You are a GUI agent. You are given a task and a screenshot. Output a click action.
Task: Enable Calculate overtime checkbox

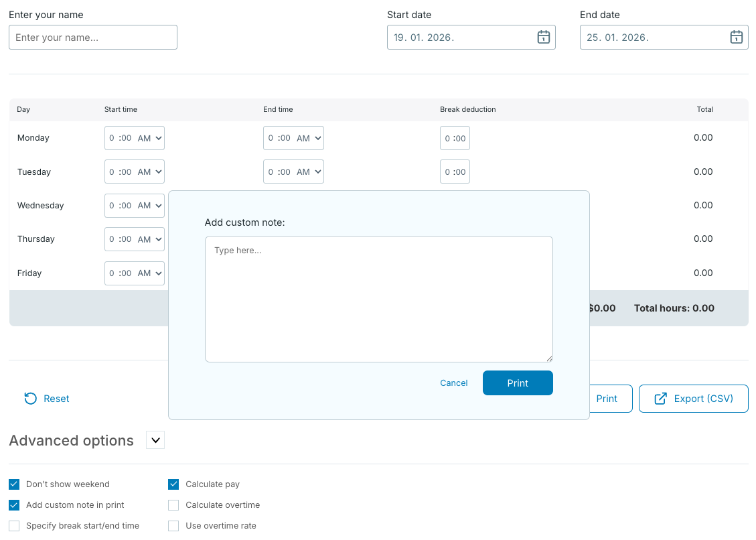(173, 505)
